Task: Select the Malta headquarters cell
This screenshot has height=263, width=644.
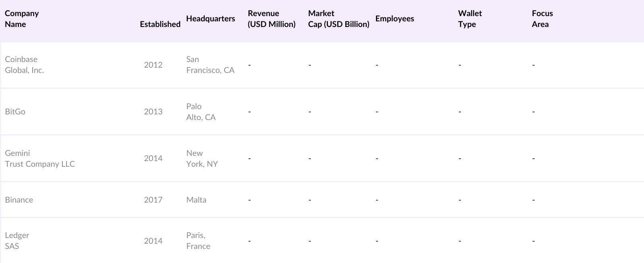Action: tap(196, 200)
